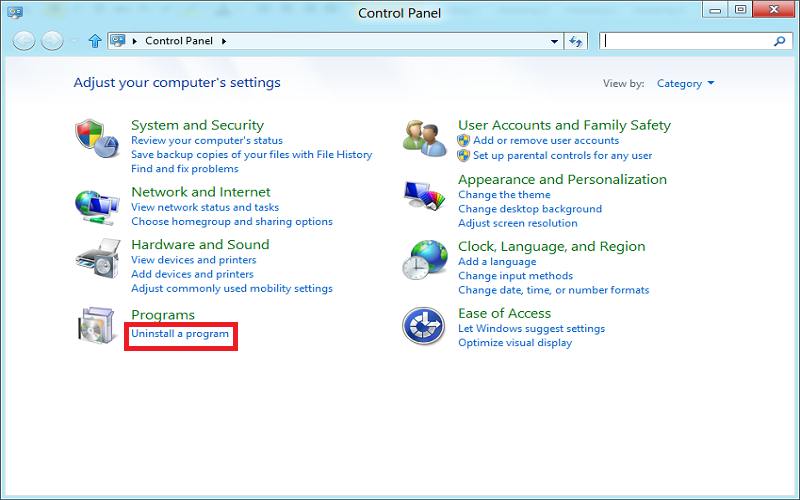
Task: Open Hardware and Sound category
Action: pyautogui.click(x=200, y=244)
